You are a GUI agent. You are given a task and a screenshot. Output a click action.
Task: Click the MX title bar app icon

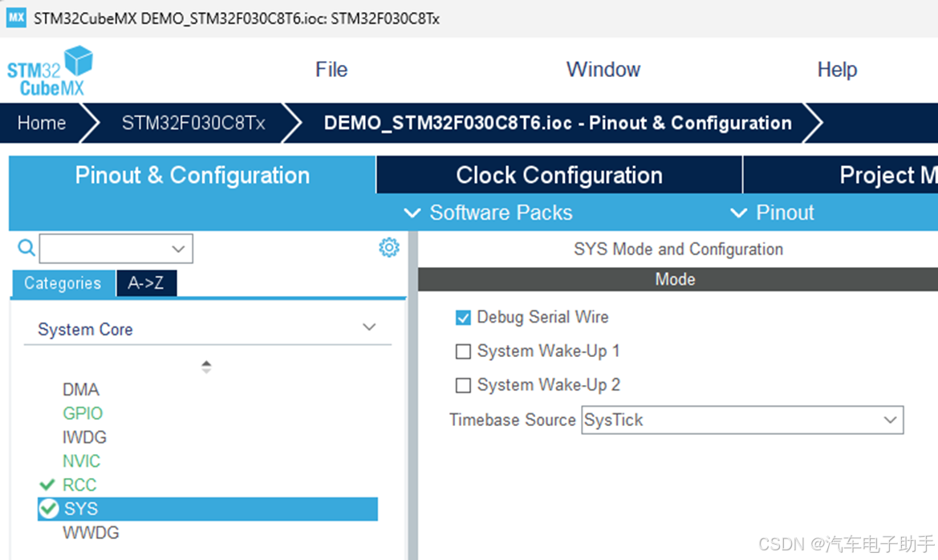tap(16, 18)
